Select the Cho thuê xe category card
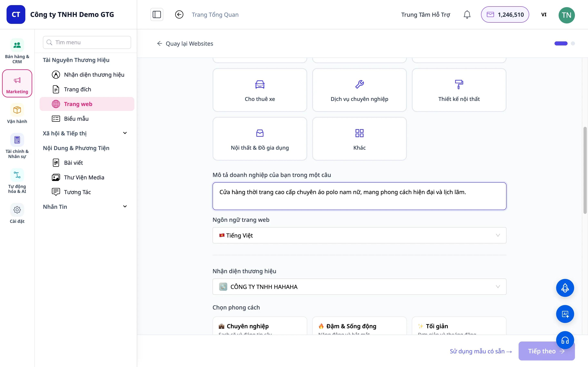This screenshot has width=588, height=367. 260,90
